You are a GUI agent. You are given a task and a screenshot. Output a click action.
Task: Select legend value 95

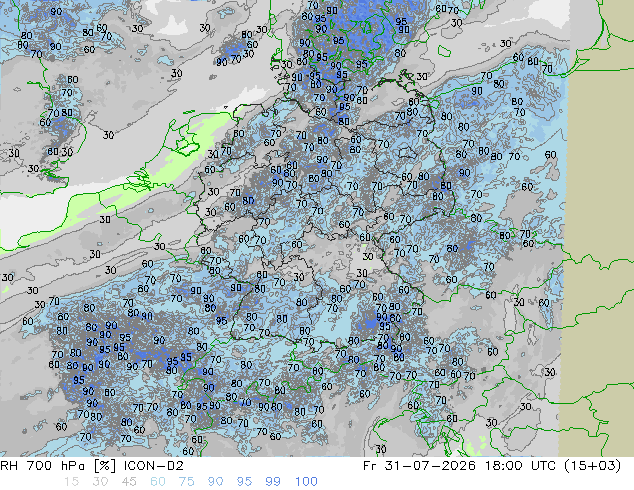(x=244, y=482)
